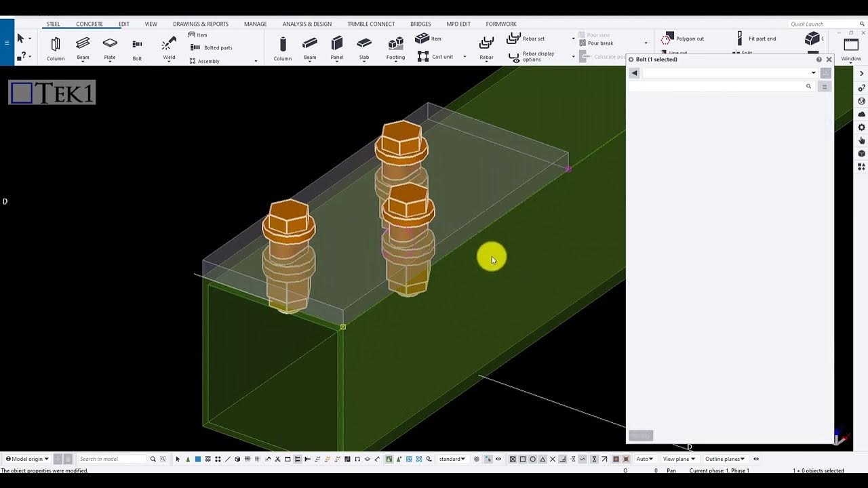Image resolution: width=868 pixels, height=488 pixels.
Task: Open Rebar display options
Action: [x=532, y=57]
